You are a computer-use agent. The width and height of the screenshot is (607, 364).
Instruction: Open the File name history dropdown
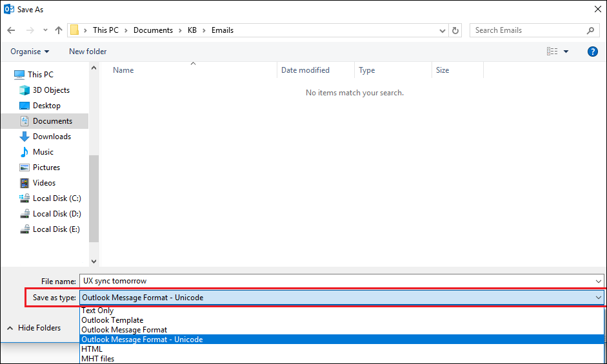coord(599,282)
